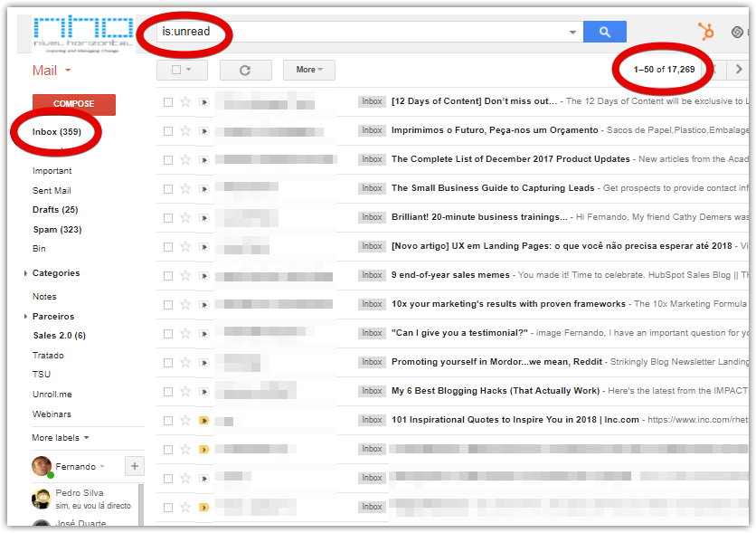Go to next page of results arrow
This screenshot has height=533, width=756.
(740, 70)
